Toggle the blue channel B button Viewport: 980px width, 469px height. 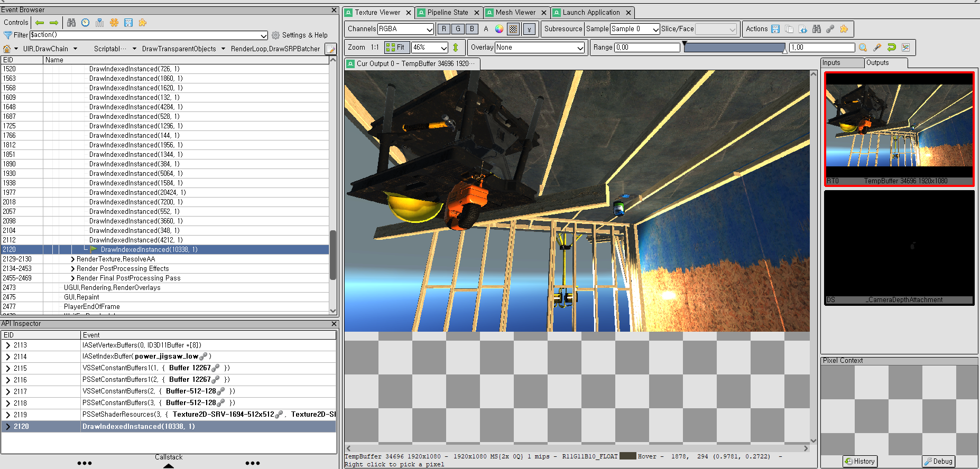pos(472,29)
